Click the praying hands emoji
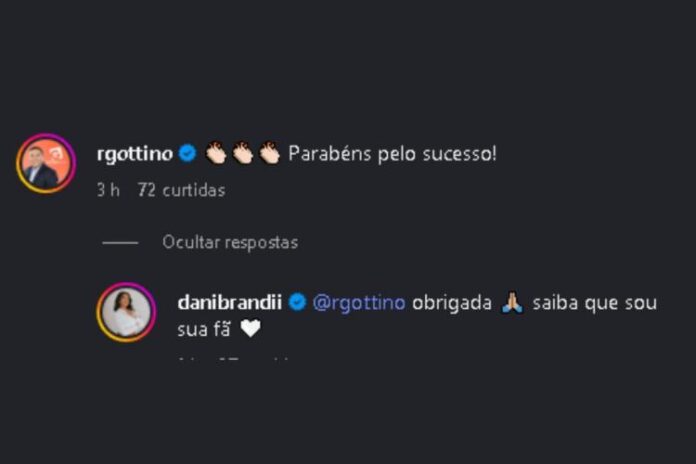Viewport: 696px width, 464px height. tap(511, 303)
